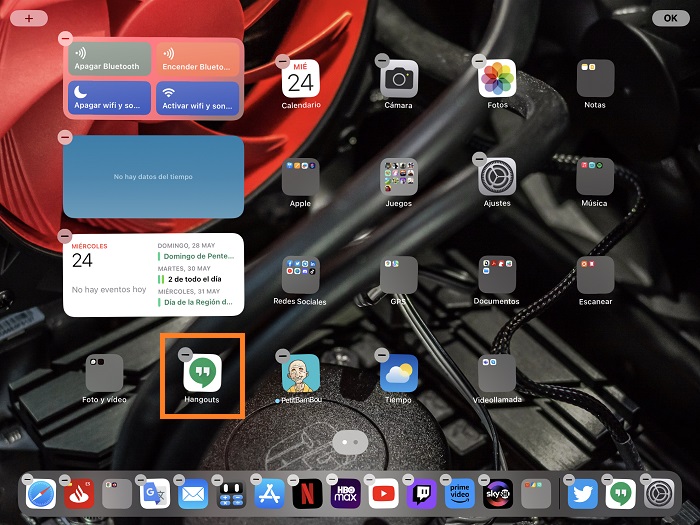Open the Escanear folder
The height and width of the screenshot is (525, 700).
(x=595, y=275)
